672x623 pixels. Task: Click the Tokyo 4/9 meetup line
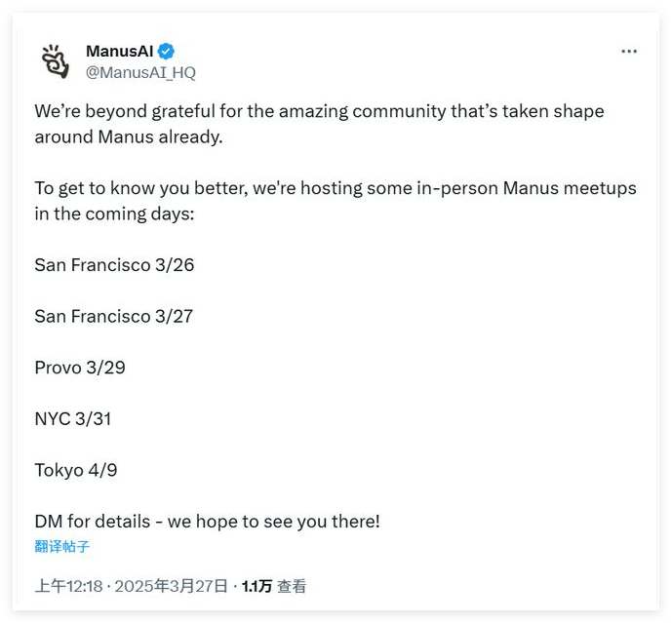point(76,470)
